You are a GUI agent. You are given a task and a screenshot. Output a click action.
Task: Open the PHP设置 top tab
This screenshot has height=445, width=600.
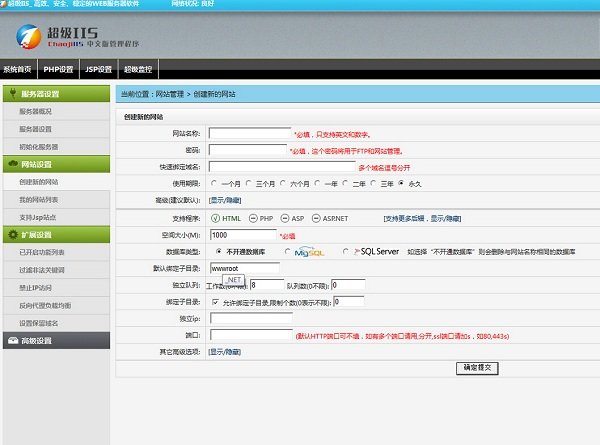(x=59, y=70)
